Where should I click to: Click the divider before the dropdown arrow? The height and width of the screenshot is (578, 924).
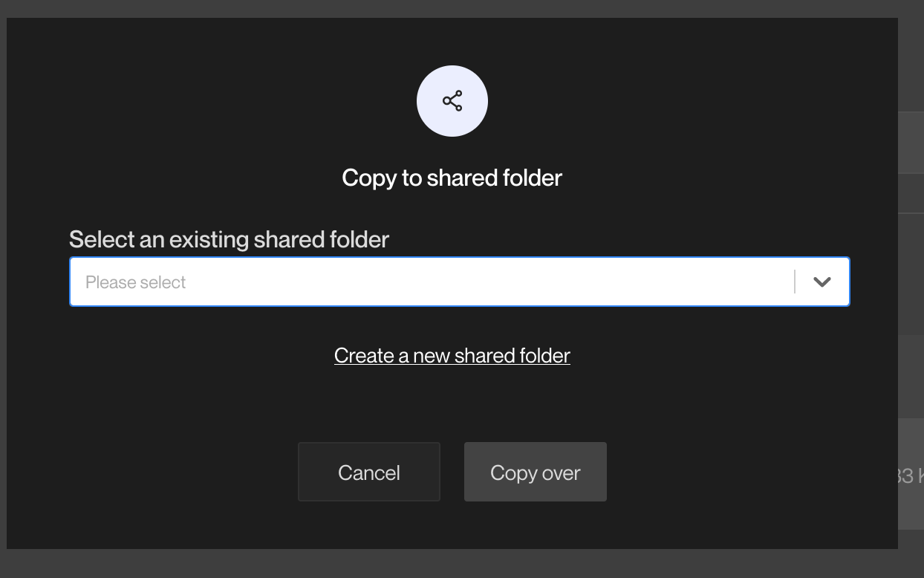coord(796,282)
